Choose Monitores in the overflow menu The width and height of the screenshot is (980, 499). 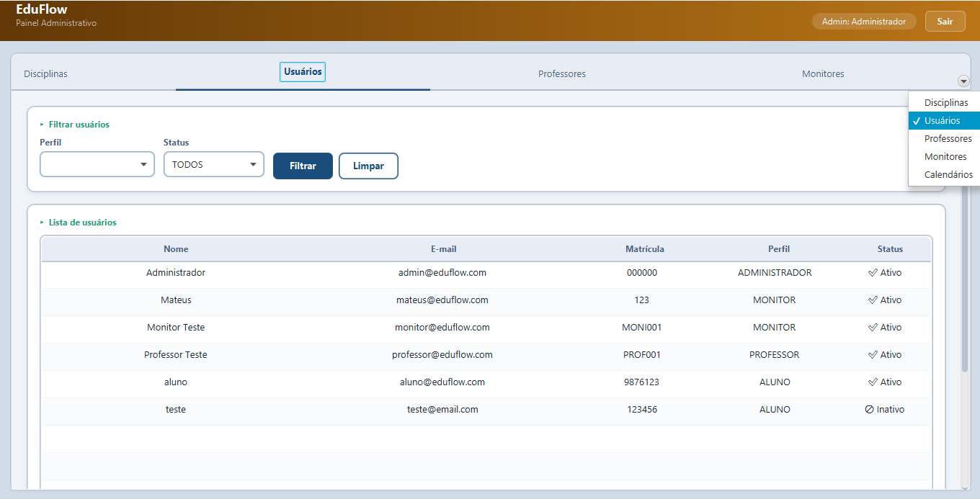[x=945, y=157]
